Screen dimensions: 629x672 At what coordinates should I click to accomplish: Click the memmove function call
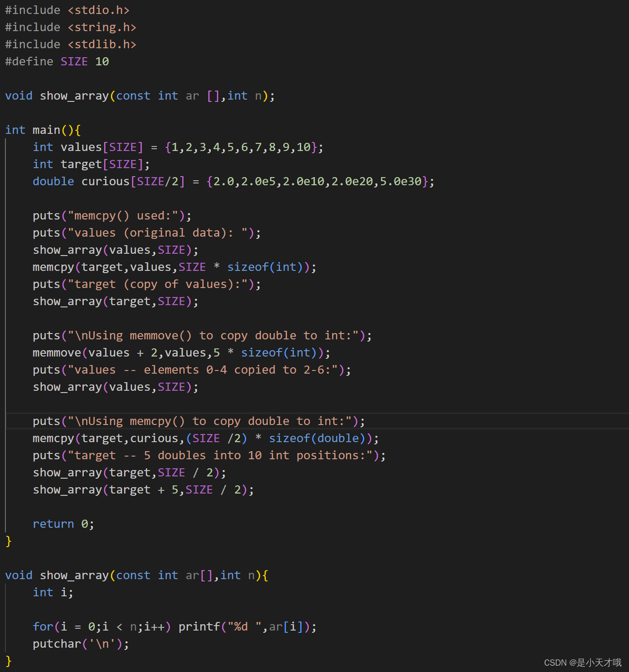pos(180,352)
